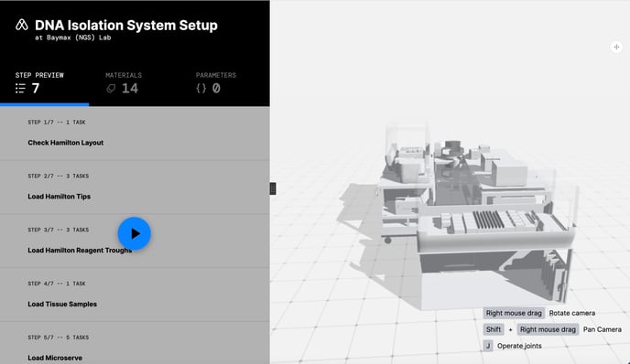Click the crosshair icon in the 3D view
630x364 pixels.
coord(616,47)
